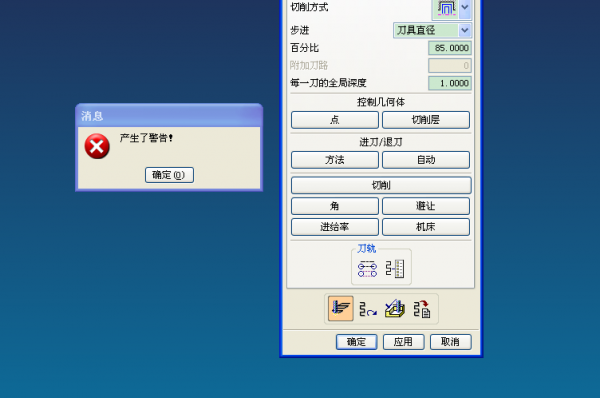Screen dimensions: 600x398
Task: Click the 机床 machine button
Action: click(426, 227)
